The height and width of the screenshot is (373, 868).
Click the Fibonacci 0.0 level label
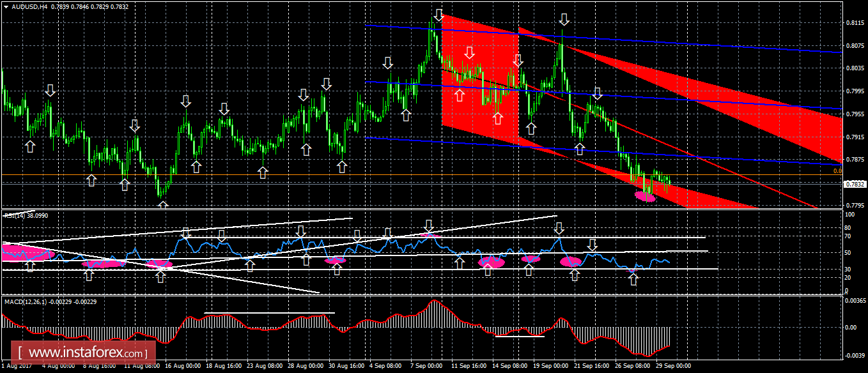(x=838, y=171)
